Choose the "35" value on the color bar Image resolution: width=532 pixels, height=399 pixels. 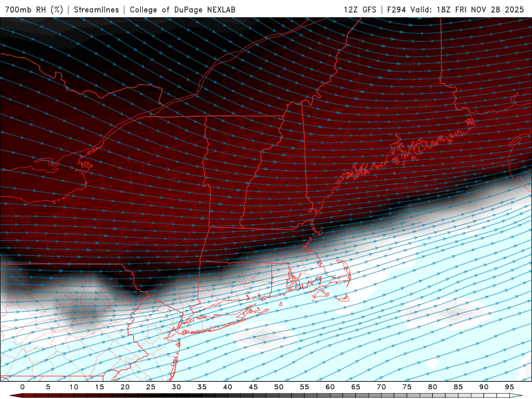(x=202, y=387)
